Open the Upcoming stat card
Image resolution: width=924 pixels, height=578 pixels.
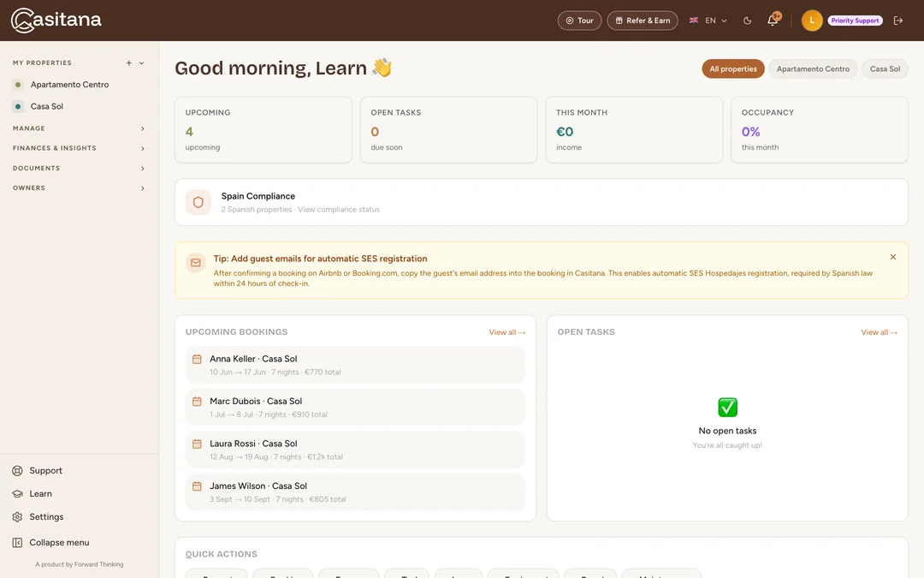[x=264, y=130]
